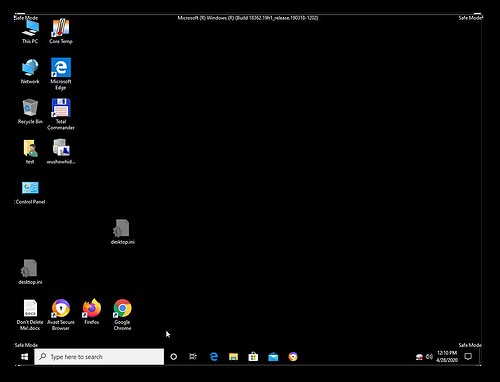Screen dimensions: 500x382
Task: Select the Google Chrome desktop shortcut
Action: click(122, 315)
